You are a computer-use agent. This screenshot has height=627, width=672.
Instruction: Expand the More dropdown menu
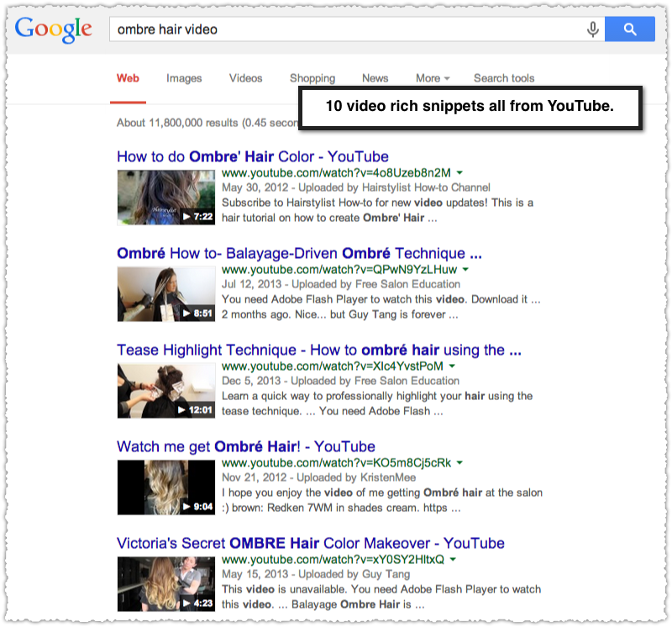tap(433, 78)
